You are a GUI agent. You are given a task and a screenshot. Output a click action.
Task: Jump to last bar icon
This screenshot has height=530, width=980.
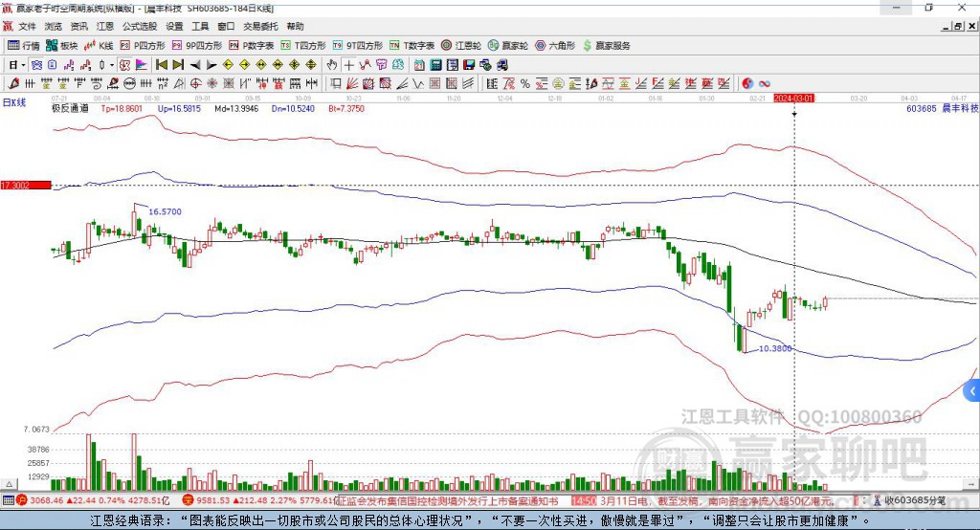[178, 65]
